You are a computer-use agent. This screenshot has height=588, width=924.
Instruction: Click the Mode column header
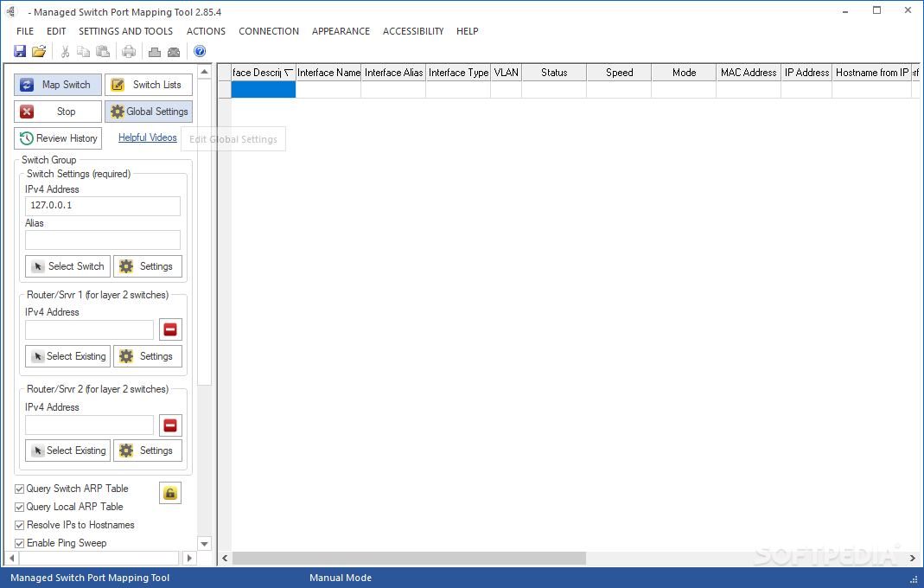[685, 73]
